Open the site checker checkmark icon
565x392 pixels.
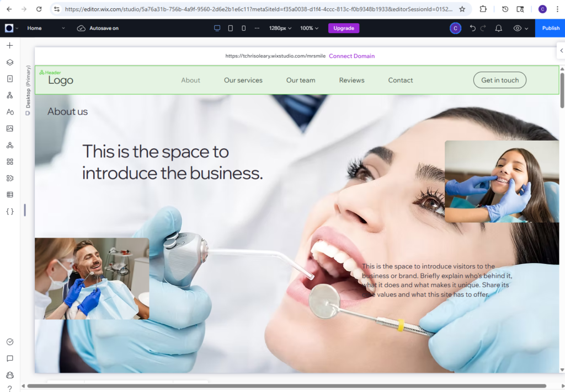[10, 342]
